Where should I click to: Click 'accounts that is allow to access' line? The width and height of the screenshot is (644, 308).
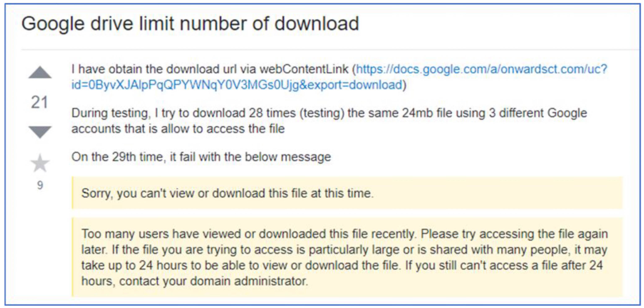[178, 129]
